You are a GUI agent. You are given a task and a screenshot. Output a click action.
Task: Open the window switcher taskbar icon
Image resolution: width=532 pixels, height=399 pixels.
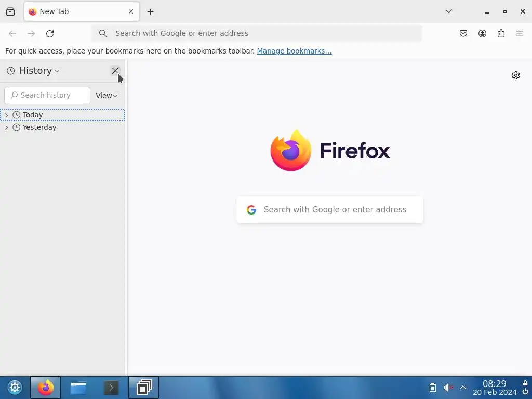143,388
